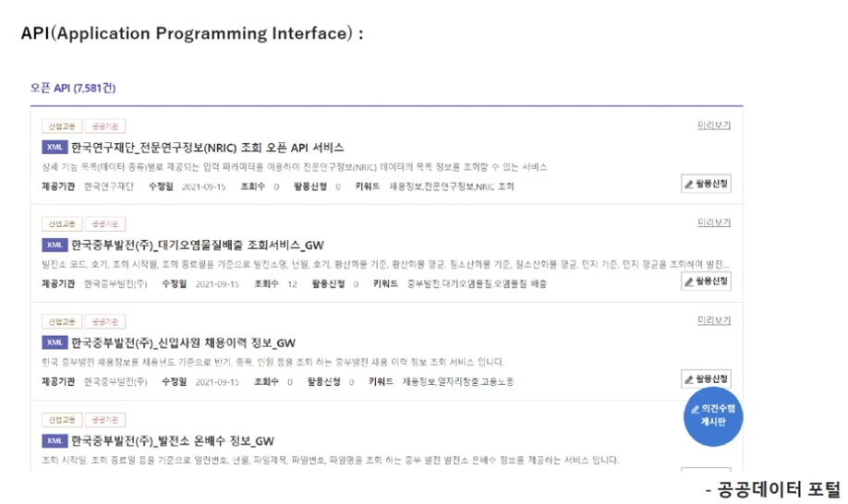Click description starting 조회 시작일, 조회 종료일
The width and height of the screenshot is (848, 504).
[330, 461]
